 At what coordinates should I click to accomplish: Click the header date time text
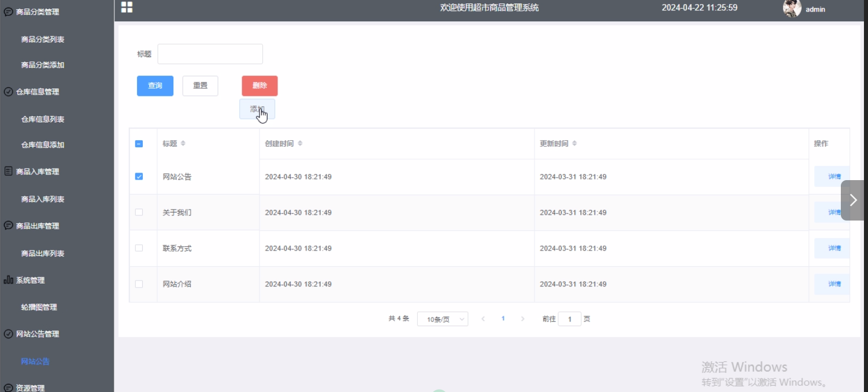(x=699, y=8)
